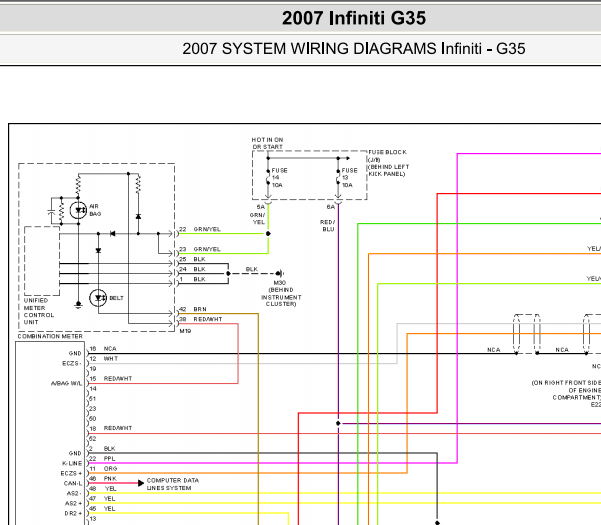Click the 'M19' connector label
Viewport: 601px width, 525px height.
[185, 331]
